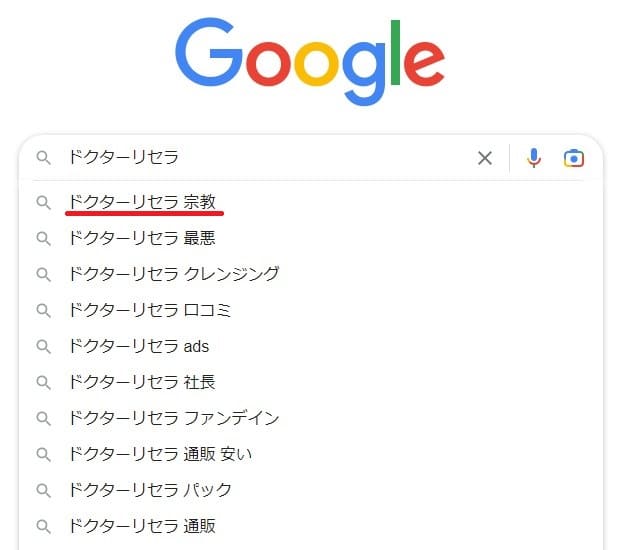This screenshot has height=550, width=621.
Task: Choose the suggestion ドクターリセラ 口コミ
Action: coord(150,310)
